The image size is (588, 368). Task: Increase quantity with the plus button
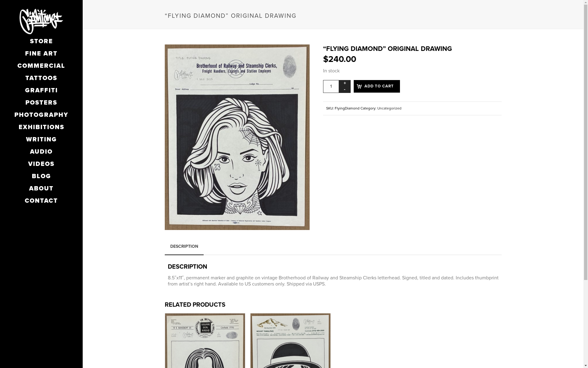(x=345, y=83)
